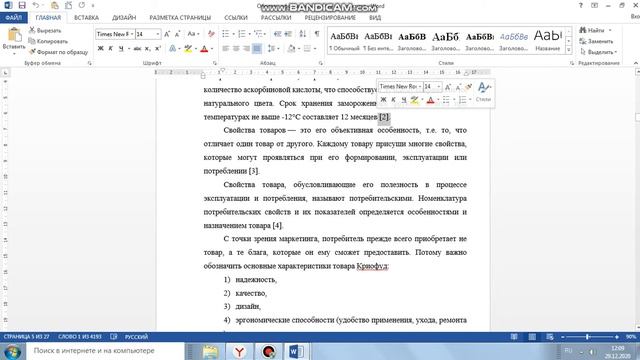640x360 pixels.
Task: Apply strikethrough formatting
Action: [137, 49]
